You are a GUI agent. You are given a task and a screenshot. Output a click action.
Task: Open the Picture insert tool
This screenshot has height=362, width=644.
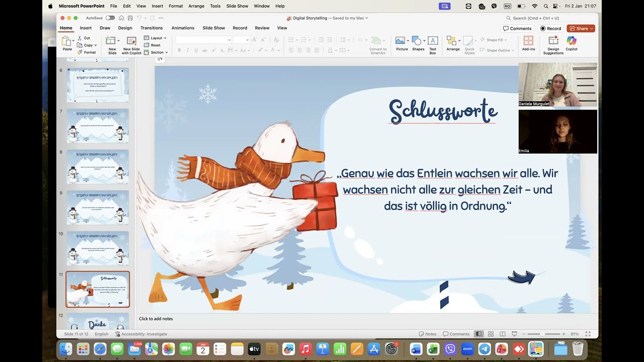401,43
